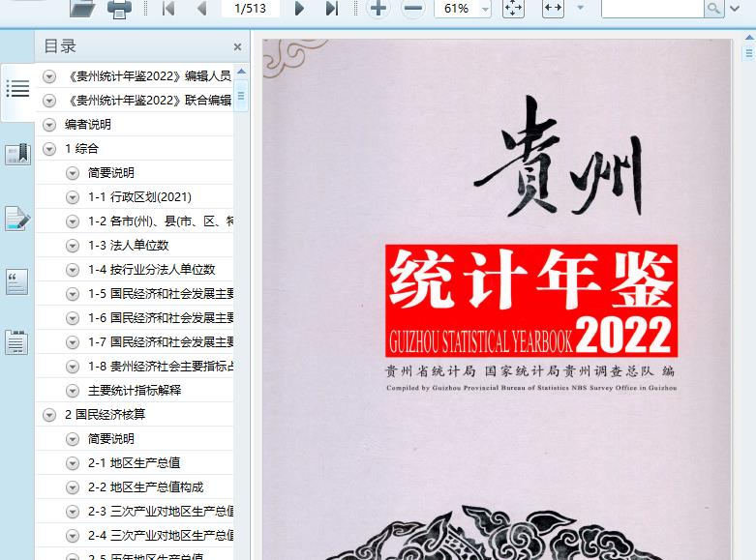Open 1-6 国民经济和社会发展 entry

tap(161, 317)
